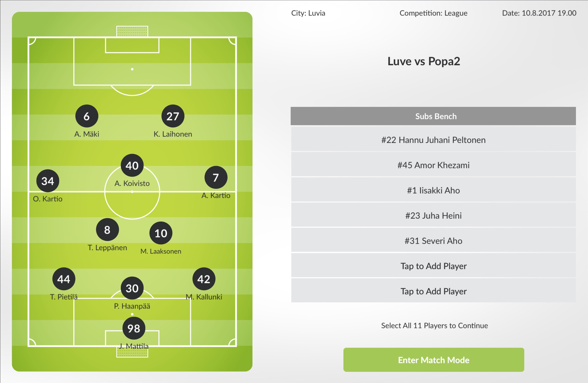The image size is (588, 383).
Task: Select defender 42 M. Kallunki
Action: pos(204,279)
